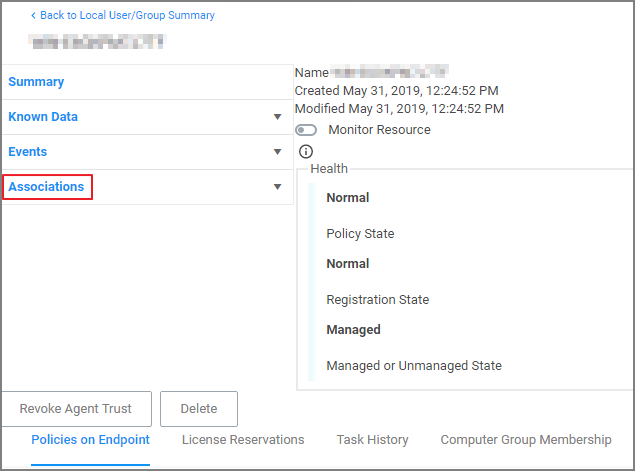Select the highlighted Associations label

[47, 187]
